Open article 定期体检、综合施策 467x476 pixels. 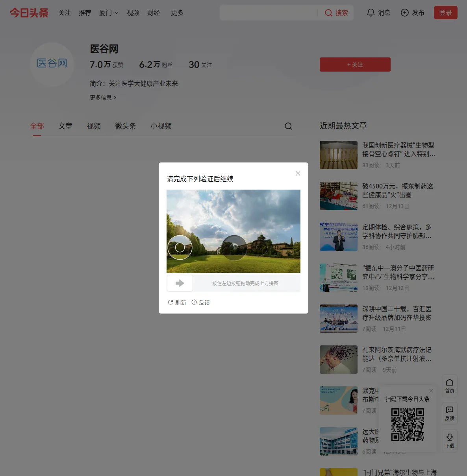point(397,231)
